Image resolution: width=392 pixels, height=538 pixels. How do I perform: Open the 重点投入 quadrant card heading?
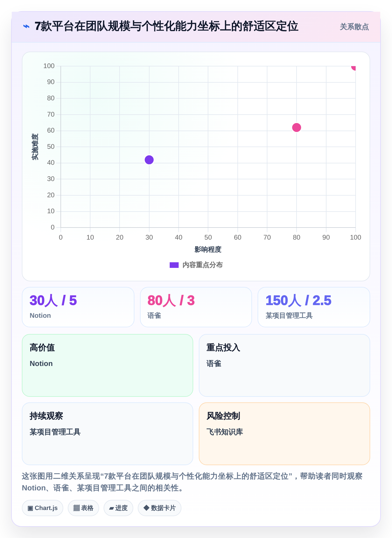pos(223,347)
